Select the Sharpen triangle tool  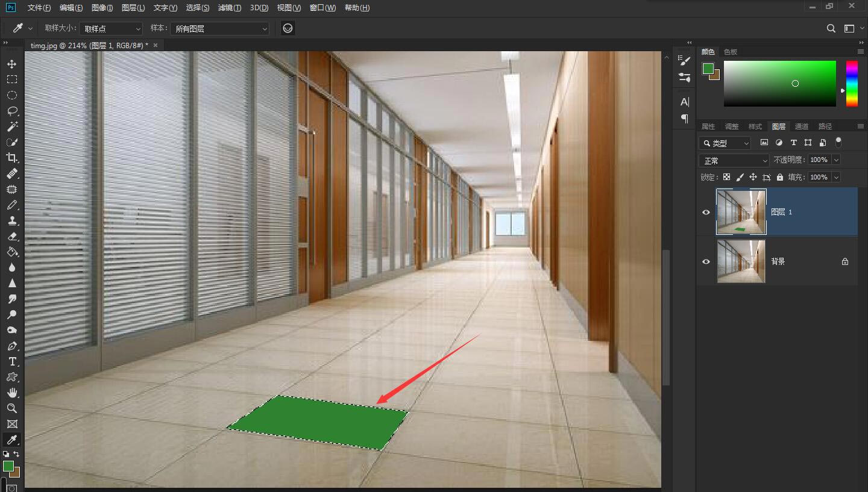tap(12, 283)
